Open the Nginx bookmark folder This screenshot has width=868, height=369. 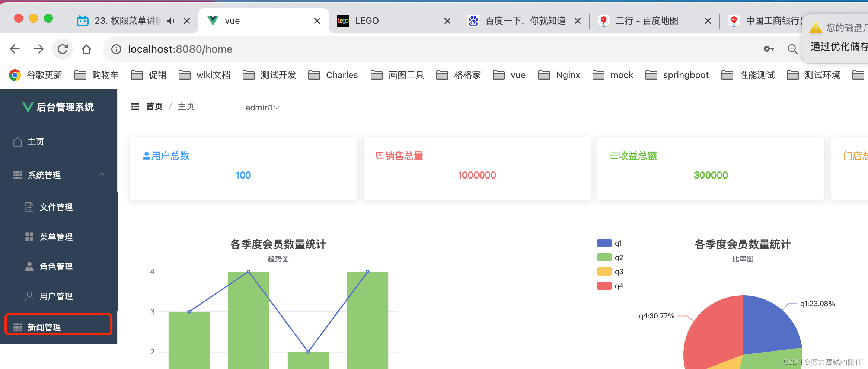coord(559,75)
